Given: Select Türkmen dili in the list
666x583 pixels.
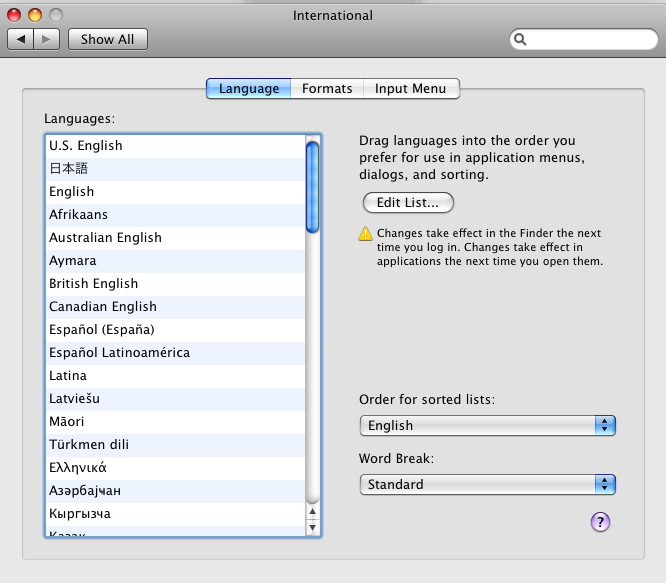Looking at the screenshot, I should pyautogui.click(x=175, y=445).
